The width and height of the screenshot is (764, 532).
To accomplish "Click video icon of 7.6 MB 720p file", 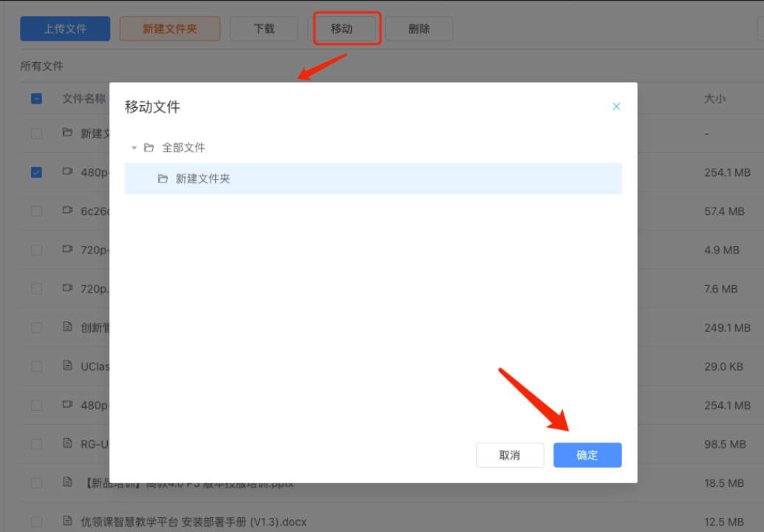I will click(x=68, y=287).
